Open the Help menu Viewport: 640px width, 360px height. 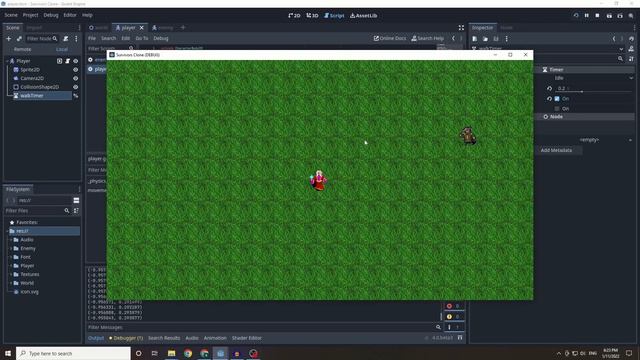pyautogui.click(x=87, y=15)
